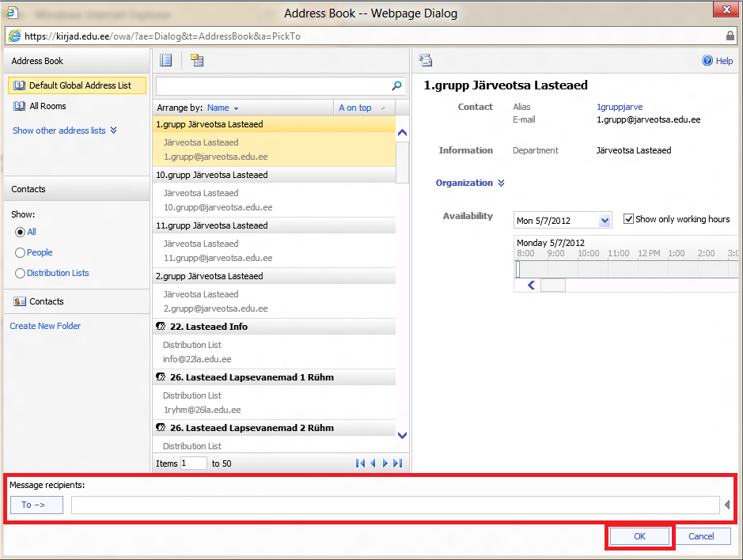Image resolution: width=743 pixels, height=560 pixels.
Task: Click the search magnifier icon
Action: 396,85
